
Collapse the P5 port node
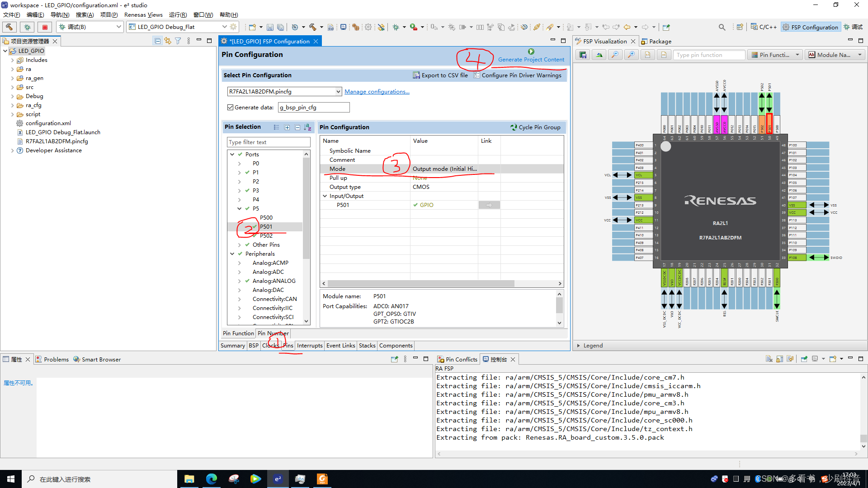pyautogui.click(x=239, y=209)
